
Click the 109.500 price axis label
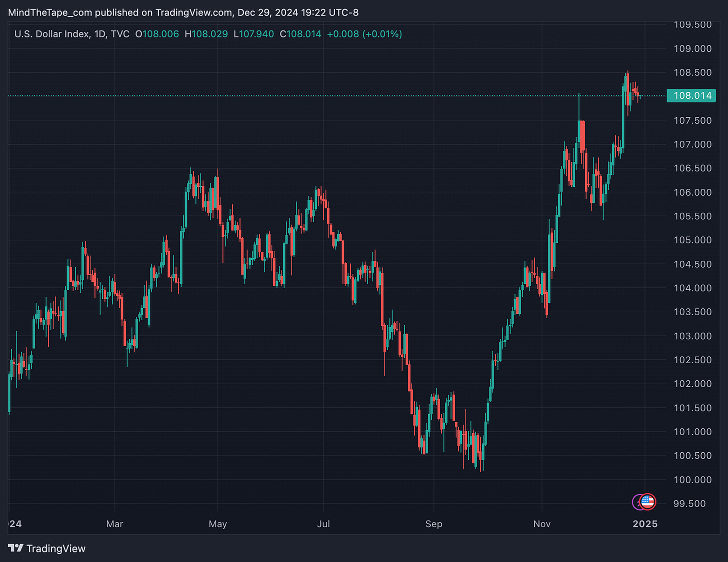coord(692,24)
